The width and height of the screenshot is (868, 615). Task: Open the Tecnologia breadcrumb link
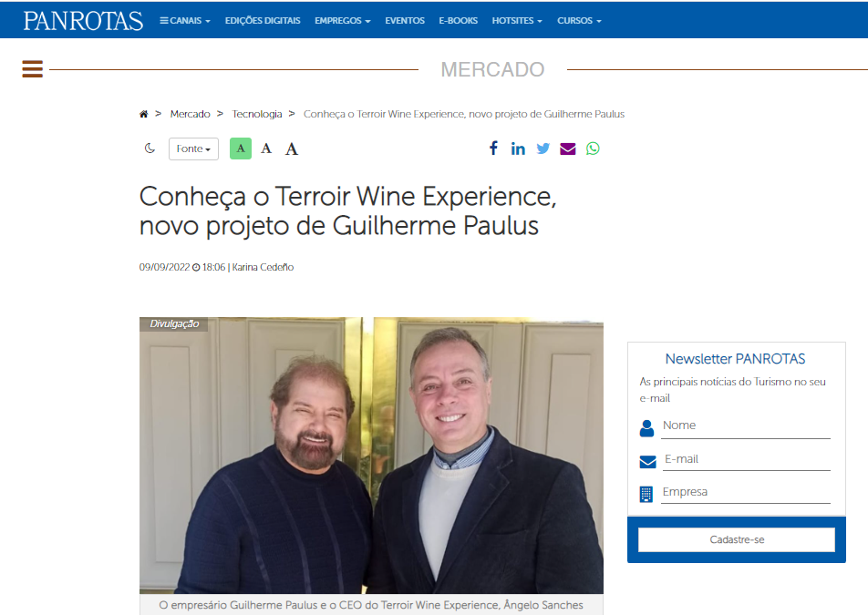pos(257,115)
